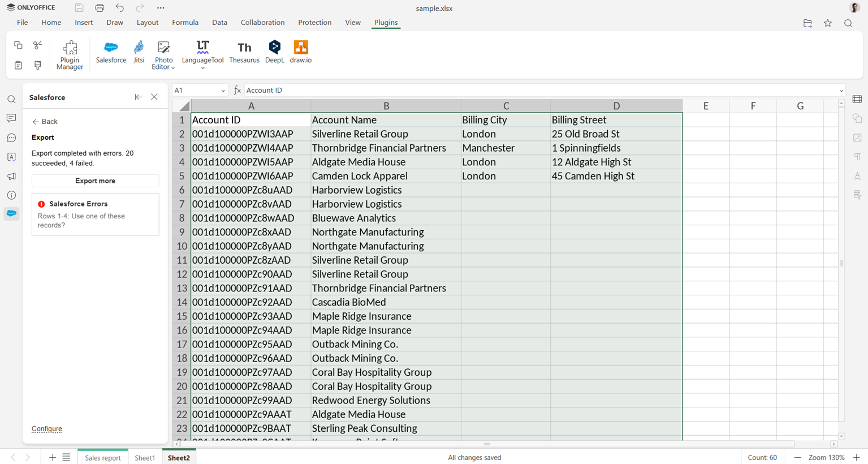Screen dimensions: 868x464
Task: Undo the last action
Action: tap(120, 8)
